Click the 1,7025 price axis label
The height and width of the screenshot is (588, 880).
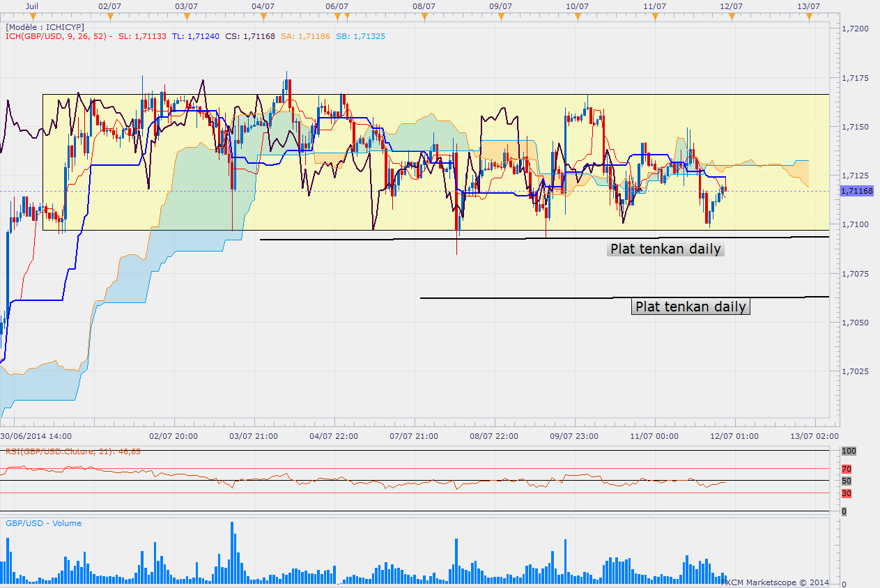pyautogui.click(x=854, y=371)
